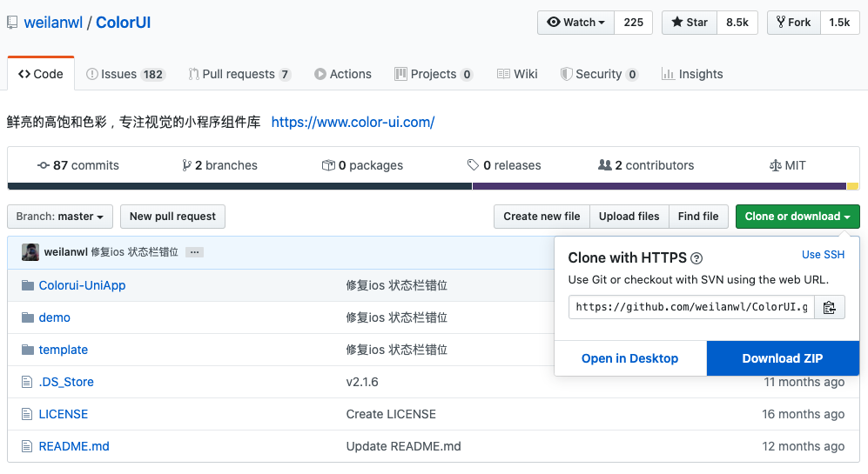Open the Update README.md commit message
The width and height of the screenshot is (868, 474).
[404, 446]
